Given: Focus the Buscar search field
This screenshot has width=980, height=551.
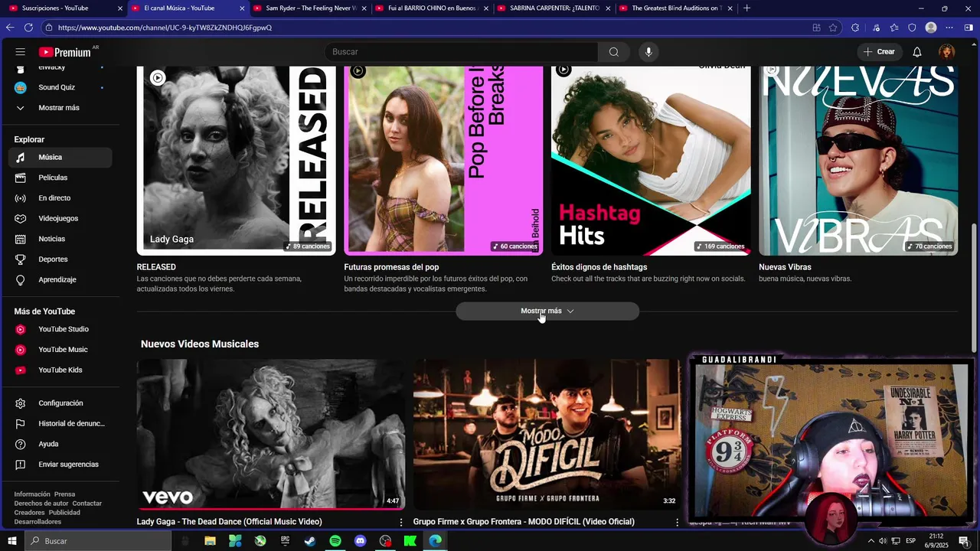Looking at the screenshot, I should tap(462, 52).
